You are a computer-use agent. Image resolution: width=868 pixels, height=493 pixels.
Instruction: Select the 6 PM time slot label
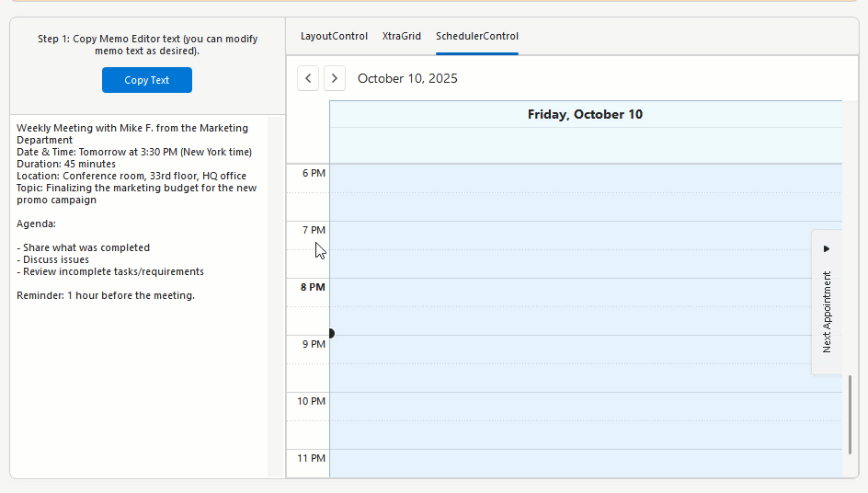point(314,173)
